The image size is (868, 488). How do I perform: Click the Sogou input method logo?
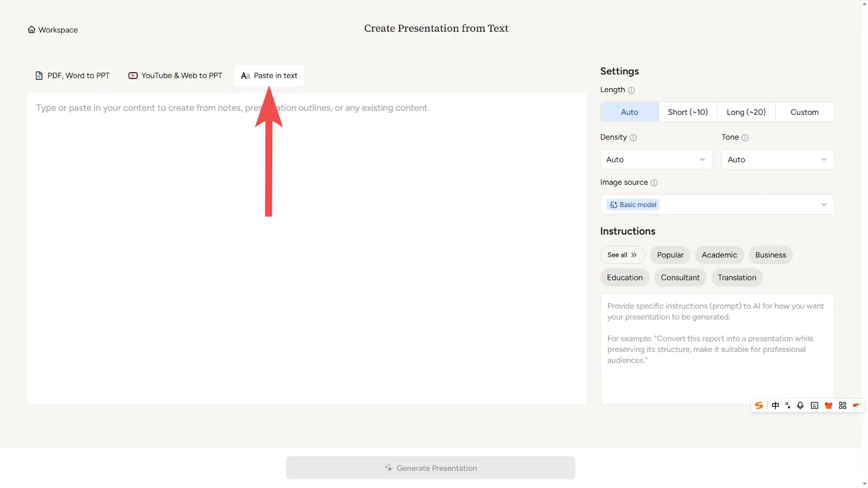pos(759,405)
